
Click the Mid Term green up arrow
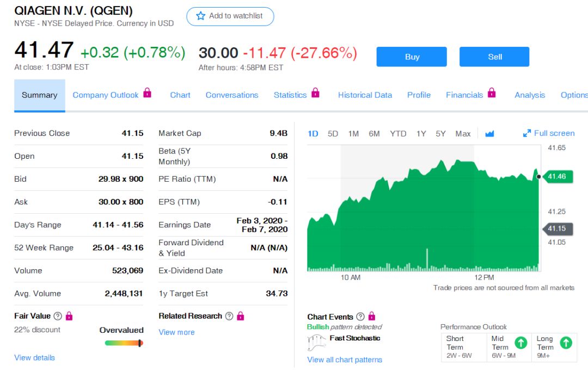521,343
